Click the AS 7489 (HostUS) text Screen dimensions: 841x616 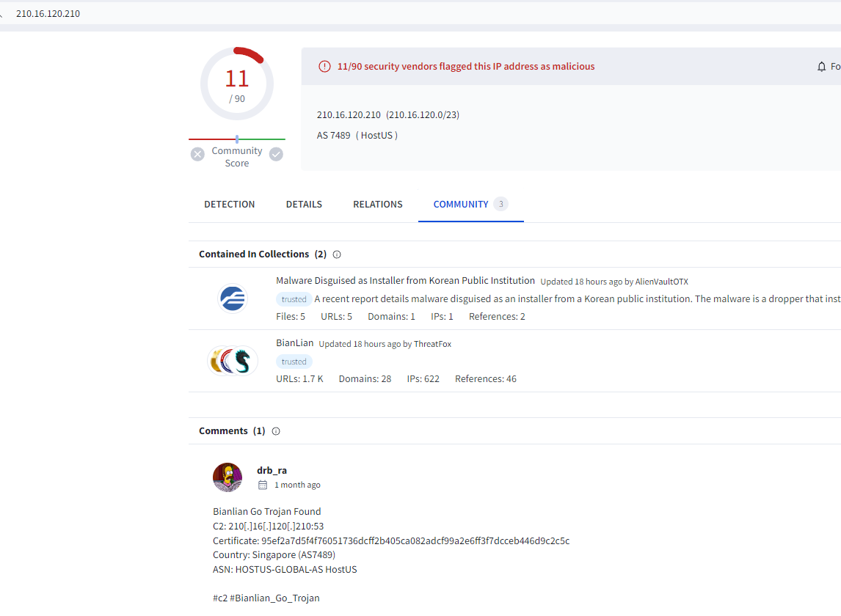coord(357,135)
